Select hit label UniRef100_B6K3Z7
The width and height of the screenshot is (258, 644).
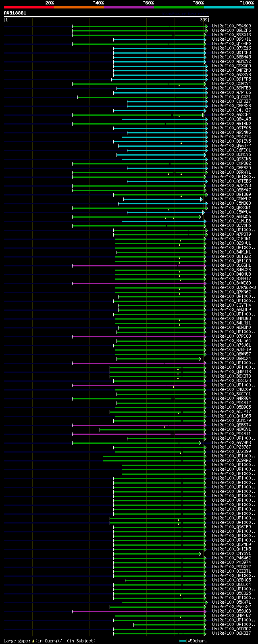click(x=231, y=633)
